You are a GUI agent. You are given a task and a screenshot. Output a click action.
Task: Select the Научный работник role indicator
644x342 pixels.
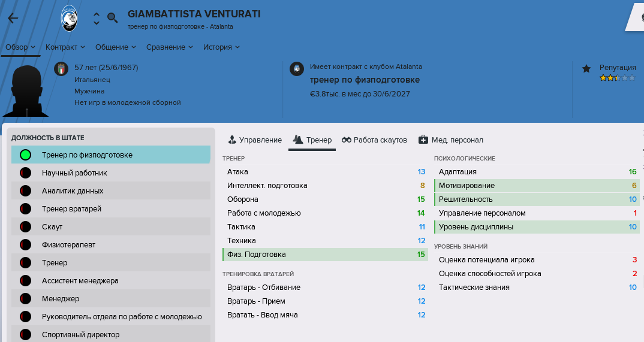(25, 173)
